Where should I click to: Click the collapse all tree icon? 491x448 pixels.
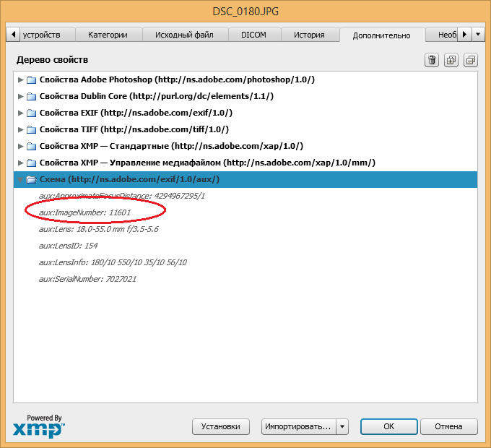coord(471,60)
